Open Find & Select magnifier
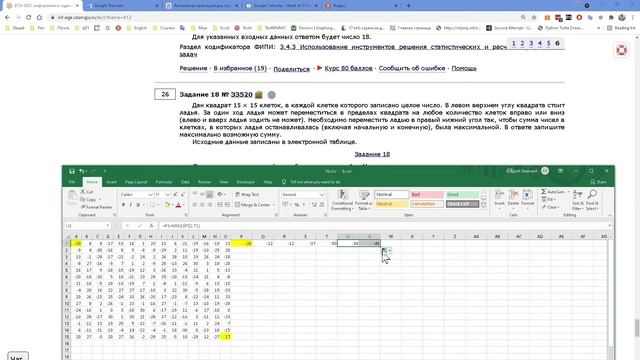This screenshot has height=360, width=640. (592, 200)
